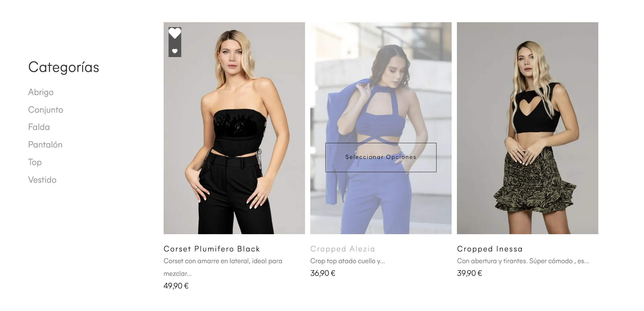Viewport: 644px width, 311px height.
Task: Click the 36,90 € price
Action: pos(323,273)
